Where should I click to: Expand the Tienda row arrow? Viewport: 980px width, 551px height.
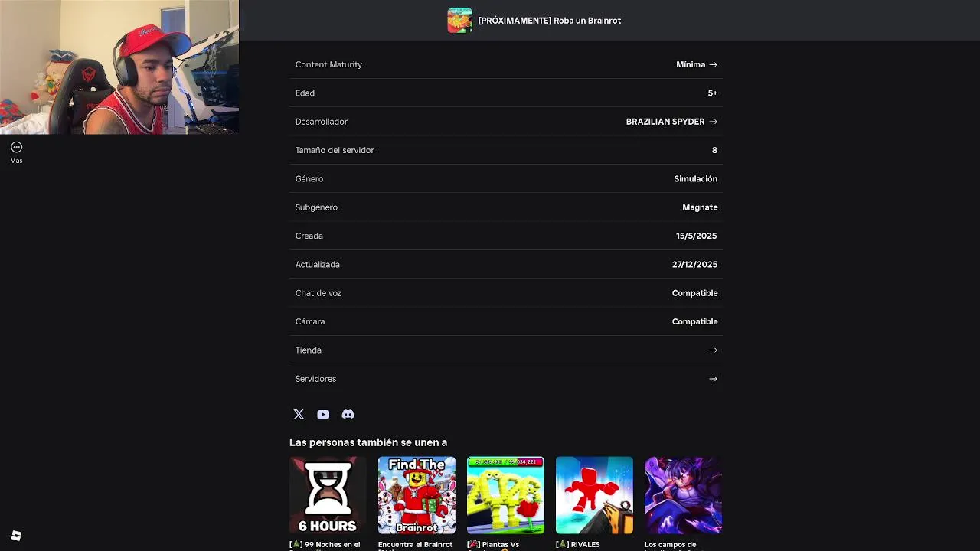coord(713,350)
